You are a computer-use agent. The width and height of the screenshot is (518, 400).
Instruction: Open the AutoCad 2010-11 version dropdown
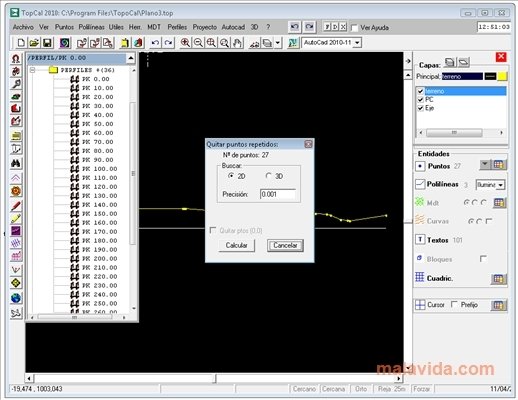[357, 43]
